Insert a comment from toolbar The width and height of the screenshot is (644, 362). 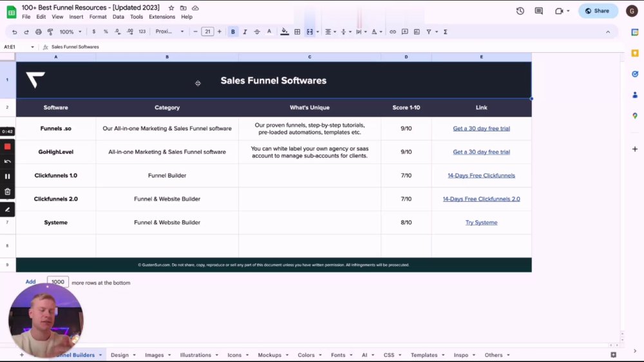(x=404, y=32)
